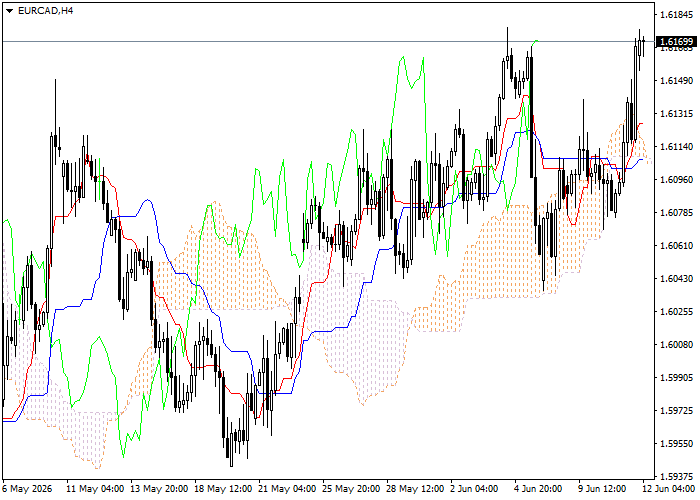Image resolution: width=700 pixels, height=500 pixels.
Task: Click the 1.59375 price axis label
Action: (677, 476)
